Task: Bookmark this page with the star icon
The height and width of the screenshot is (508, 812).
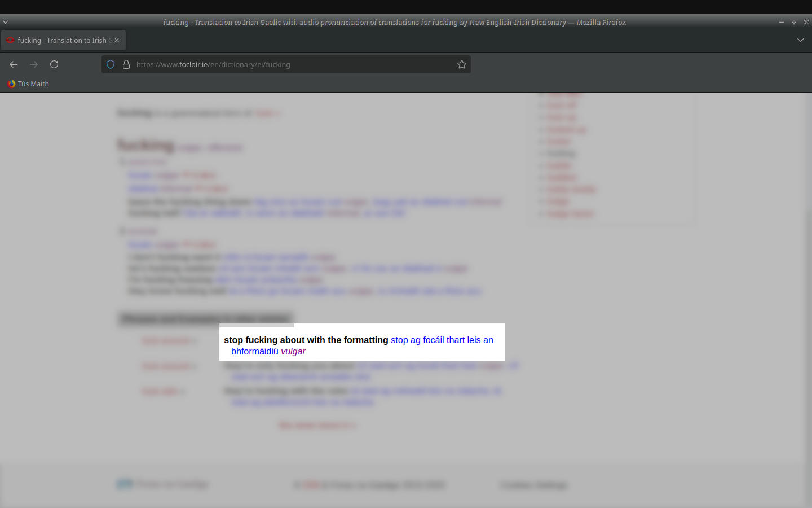Action: tap(462, 64)
